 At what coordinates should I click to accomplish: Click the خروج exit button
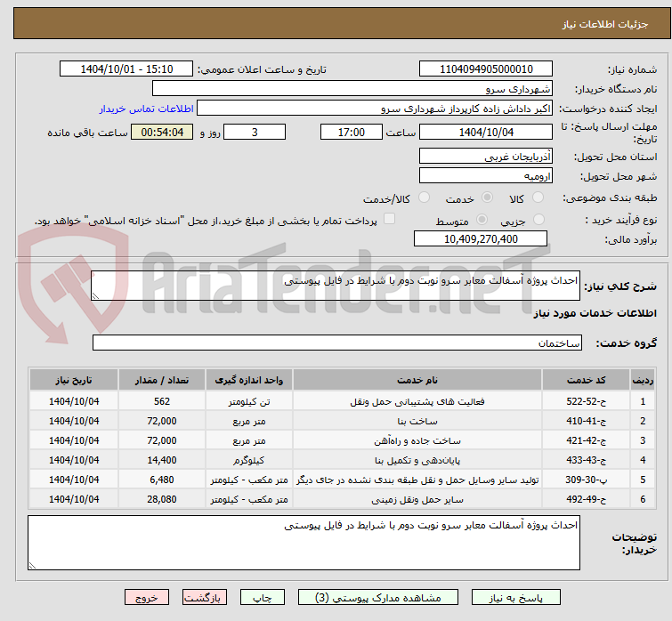(147, 598)
